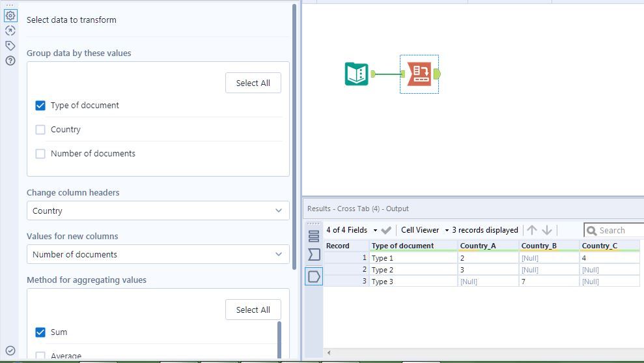
Task: Click the Country_C column header
Action: [x=609, y=246]
